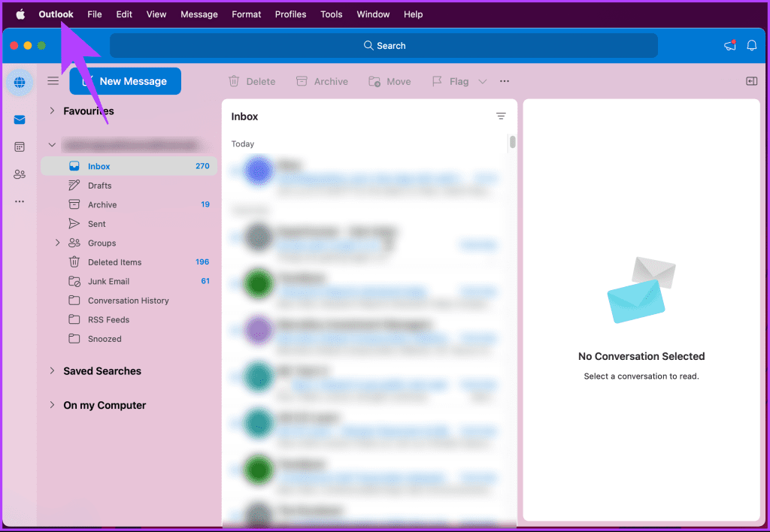Open the Profiles menu
Image resolution: width=770 pixels, height=532 pixels.
pos(290,14)
